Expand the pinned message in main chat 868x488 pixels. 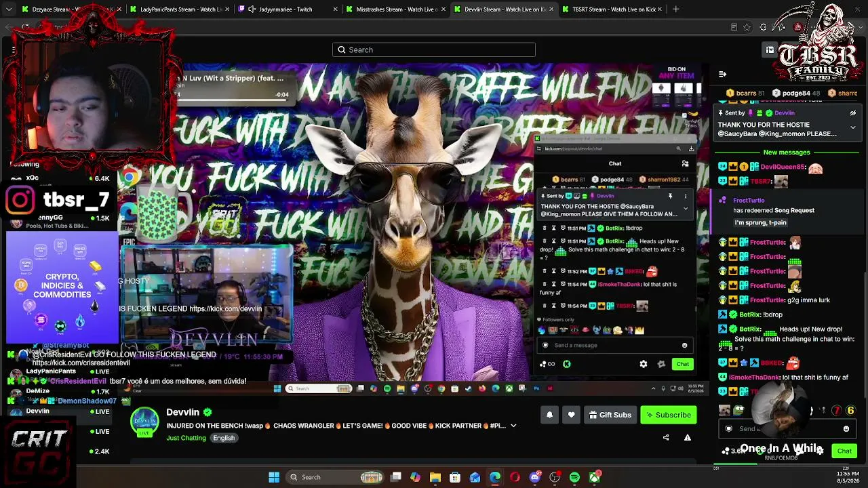click(853, 127)
